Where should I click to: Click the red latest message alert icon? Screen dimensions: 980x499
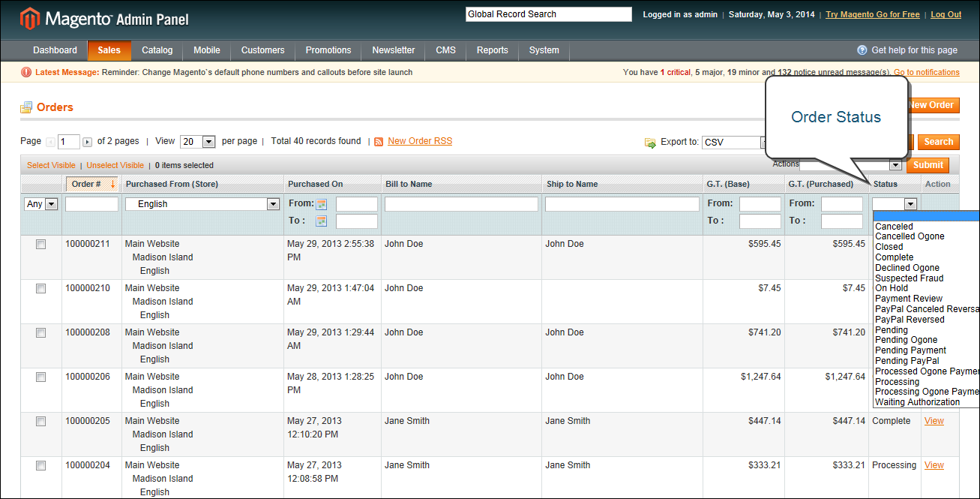(x=26, y=72)
